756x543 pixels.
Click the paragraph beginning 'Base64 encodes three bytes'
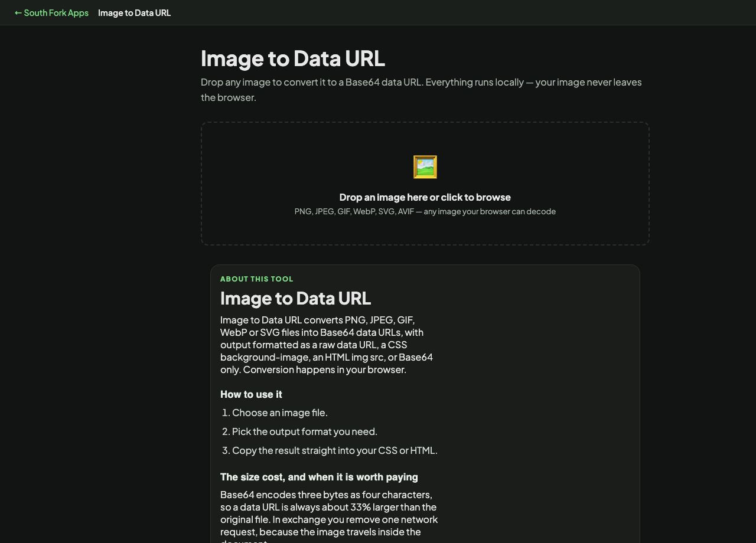(x=329, y=516)
